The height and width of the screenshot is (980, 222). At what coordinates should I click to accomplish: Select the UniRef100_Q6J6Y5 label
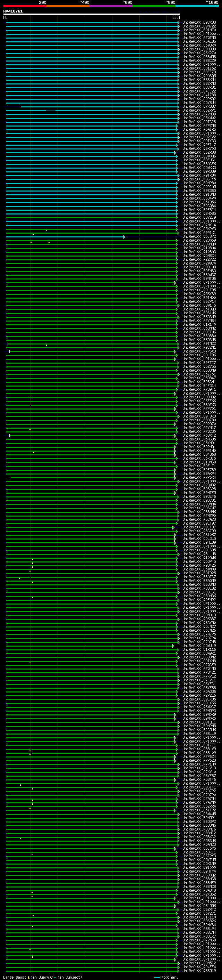[199, 848]
